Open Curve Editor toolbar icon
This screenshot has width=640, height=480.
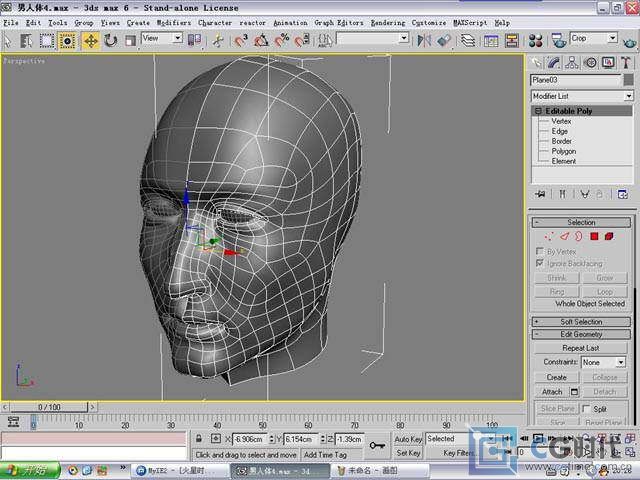click(x=491, y=40)
